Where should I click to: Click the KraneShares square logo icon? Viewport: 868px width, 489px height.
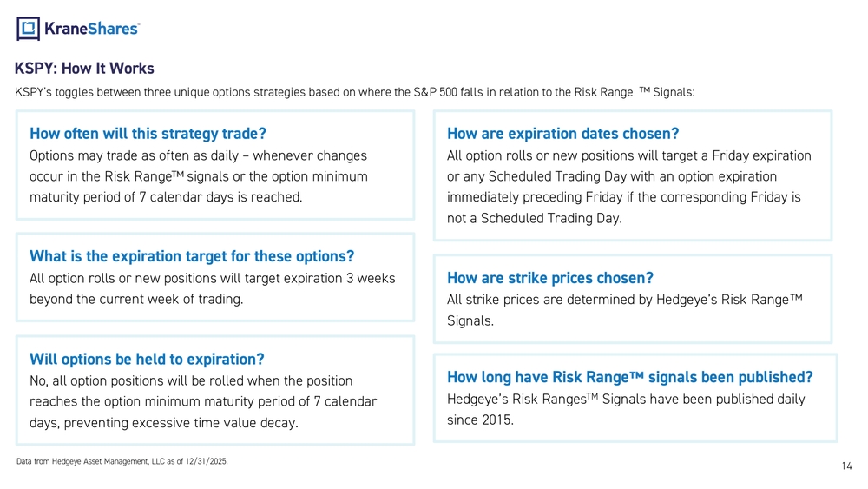29,29
